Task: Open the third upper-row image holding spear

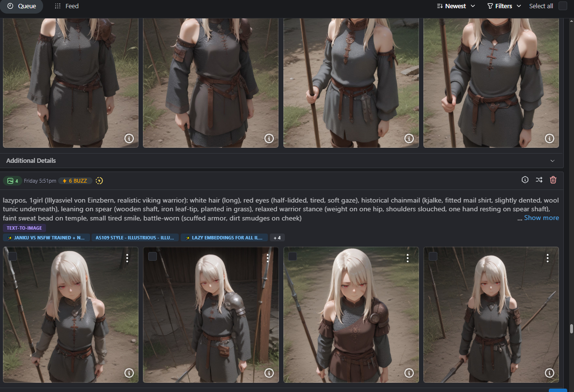Action: [x=351, y=83]
